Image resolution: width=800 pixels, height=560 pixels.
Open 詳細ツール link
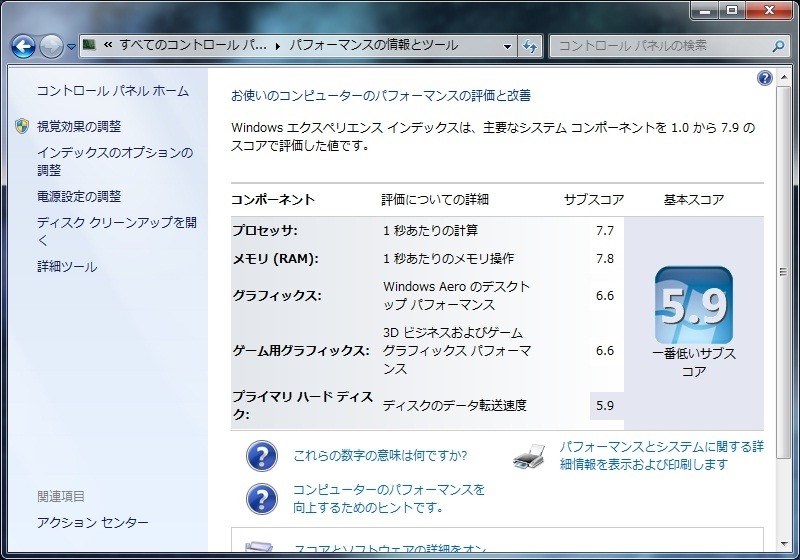click(x=67, y=267)
